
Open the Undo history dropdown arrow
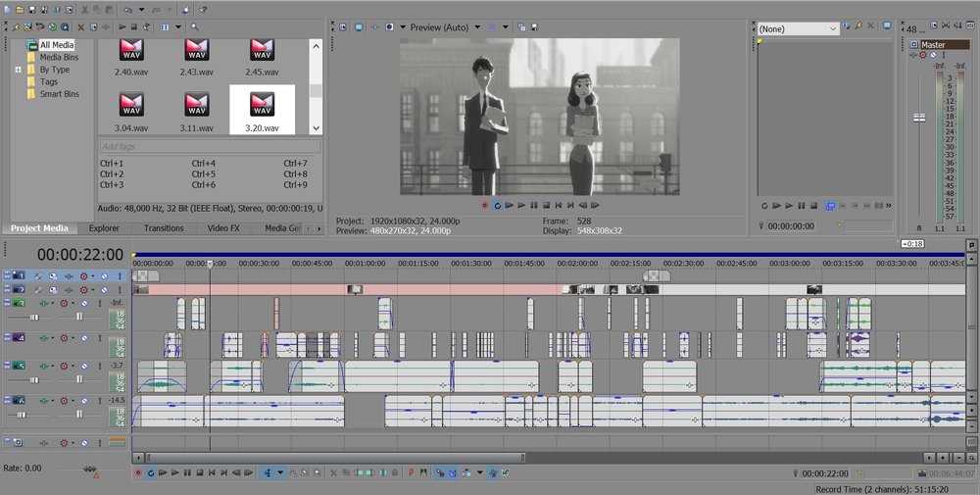[141, 10]
